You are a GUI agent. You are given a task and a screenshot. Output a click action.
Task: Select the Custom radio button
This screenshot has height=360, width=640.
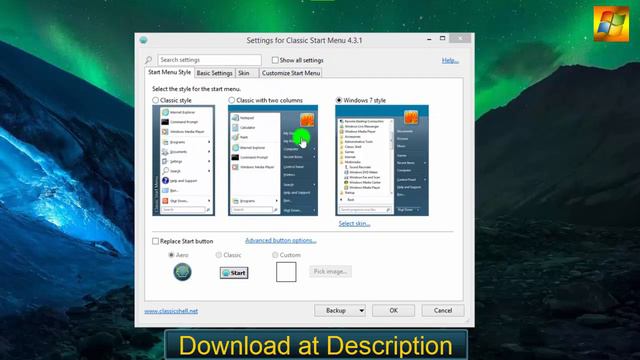point(275,255)
